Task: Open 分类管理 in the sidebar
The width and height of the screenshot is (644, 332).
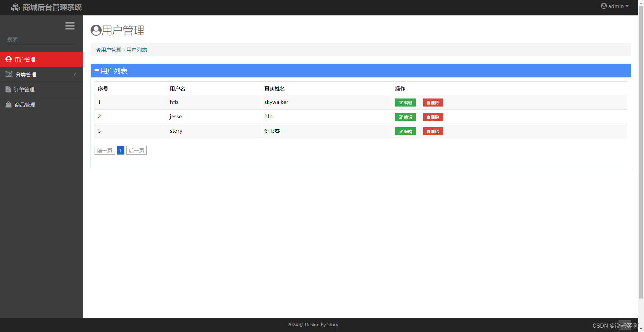Action: (x=42, y=74)
